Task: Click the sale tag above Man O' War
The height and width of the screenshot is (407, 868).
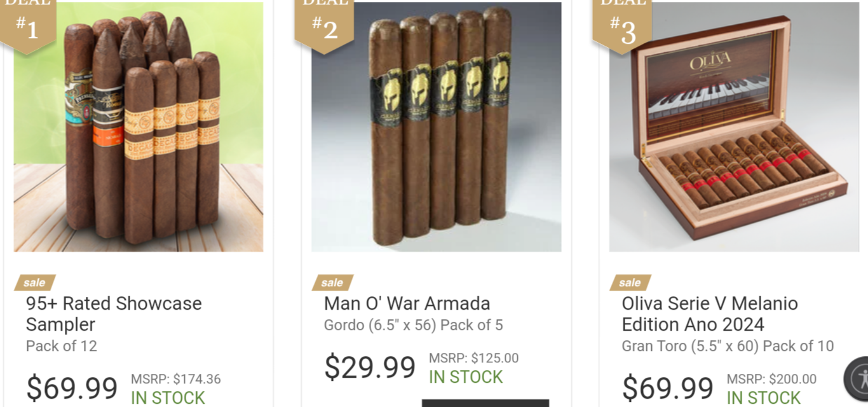Action: pos(332,282)
